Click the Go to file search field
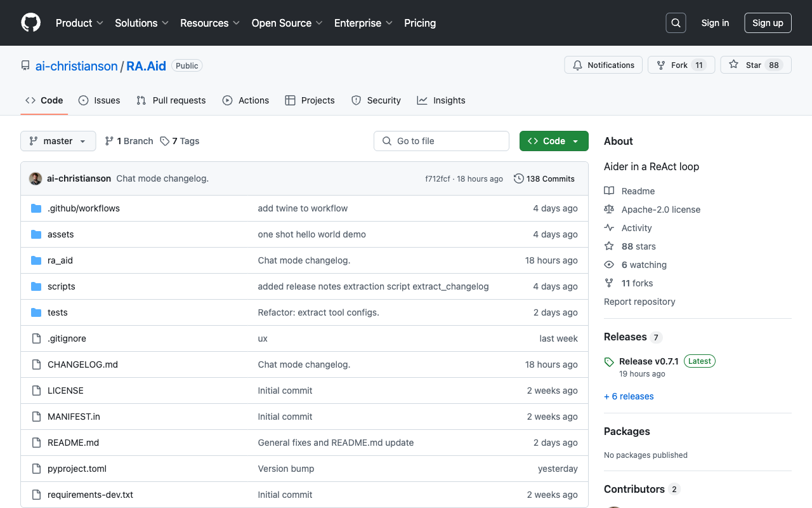This screenshot has width=812, height=508. (x=442, y=141)
